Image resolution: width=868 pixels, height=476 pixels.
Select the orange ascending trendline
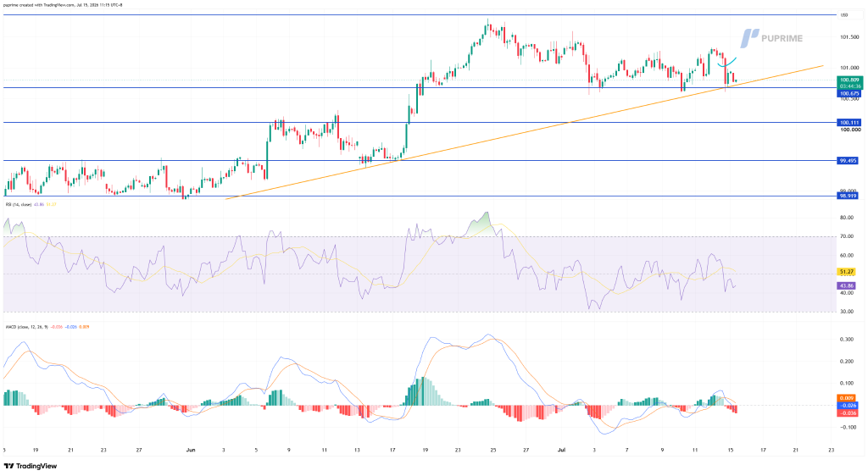(x=526, y=131)
